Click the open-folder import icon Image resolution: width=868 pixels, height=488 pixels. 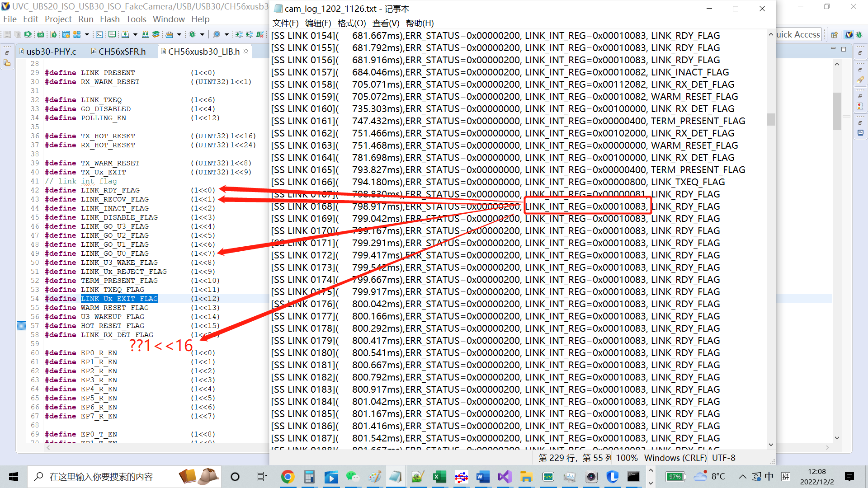pyautogui.click(x=170, y=34)
